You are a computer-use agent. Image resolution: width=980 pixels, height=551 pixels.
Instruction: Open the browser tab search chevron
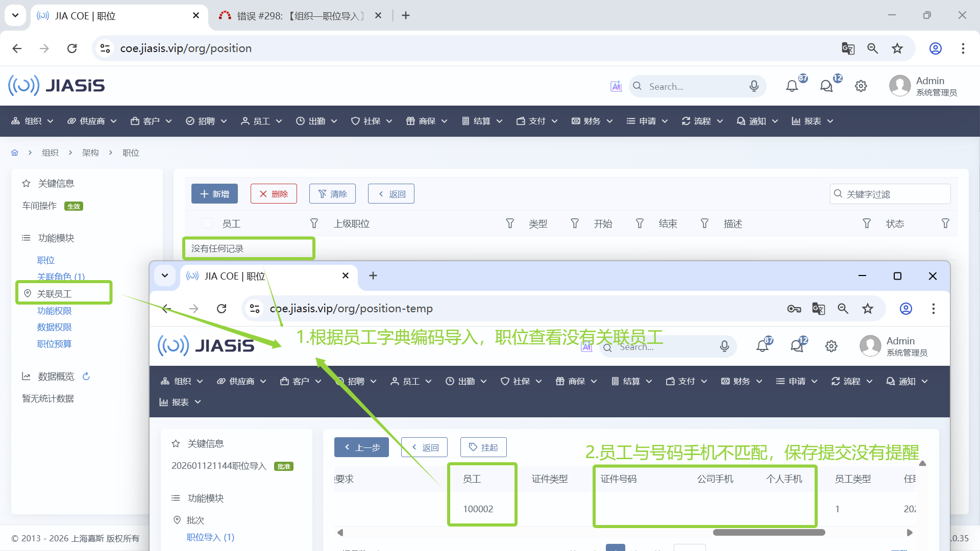coord(15,15)
